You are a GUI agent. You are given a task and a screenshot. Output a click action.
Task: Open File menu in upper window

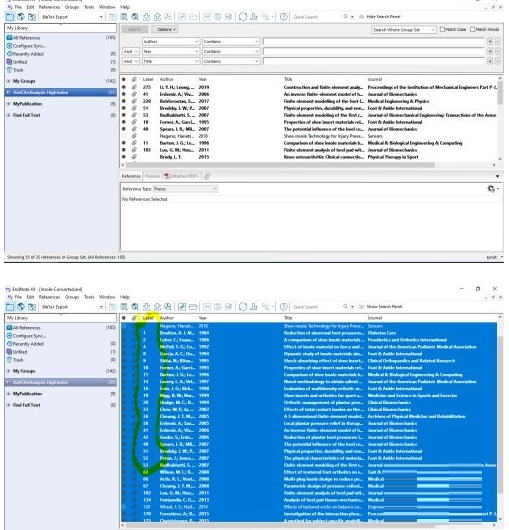[x=18, y=7]
